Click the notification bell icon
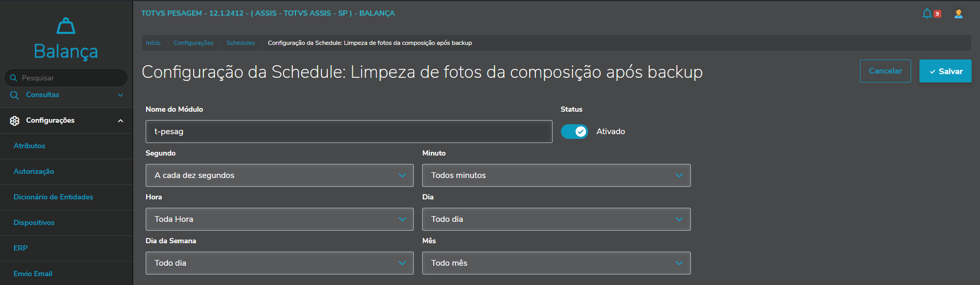The image size is (980, 285). 927,14
